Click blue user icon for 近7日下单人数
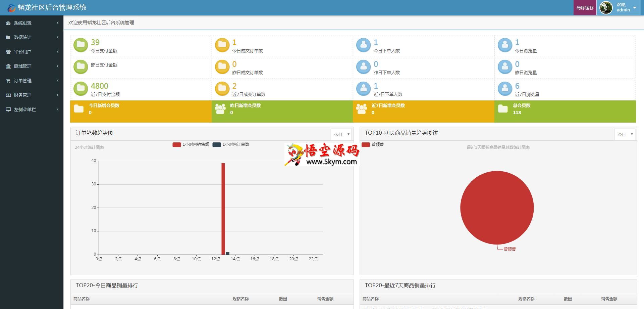Screen dimensions: 644x309 coord(363,89)
